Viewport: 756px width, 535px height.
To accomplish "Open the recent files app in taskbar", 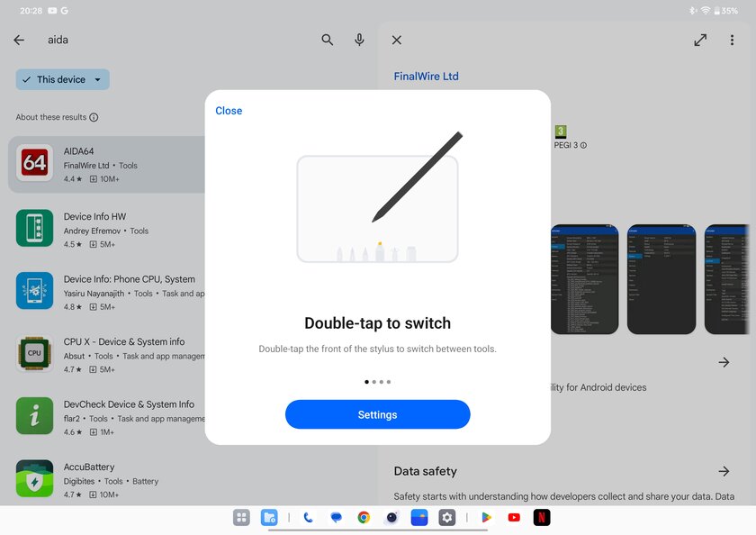I will coord(269,518).
